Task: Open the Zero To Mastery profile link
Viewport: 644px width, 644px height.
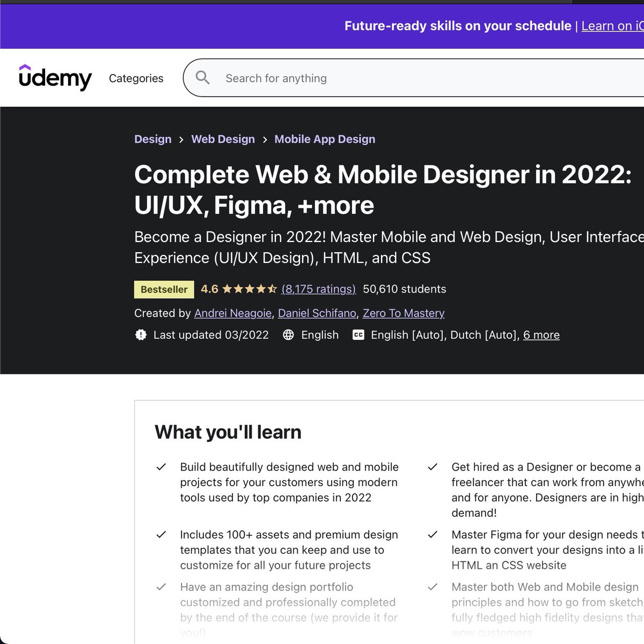Action: pos(404,313)
